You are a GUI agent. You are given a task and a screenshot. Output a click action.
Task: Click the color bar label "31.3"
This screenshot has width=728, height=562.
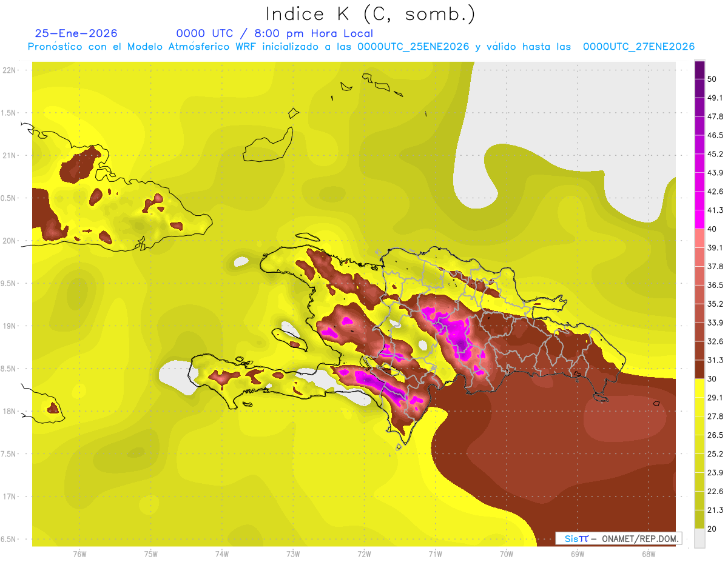click(715, 360)
